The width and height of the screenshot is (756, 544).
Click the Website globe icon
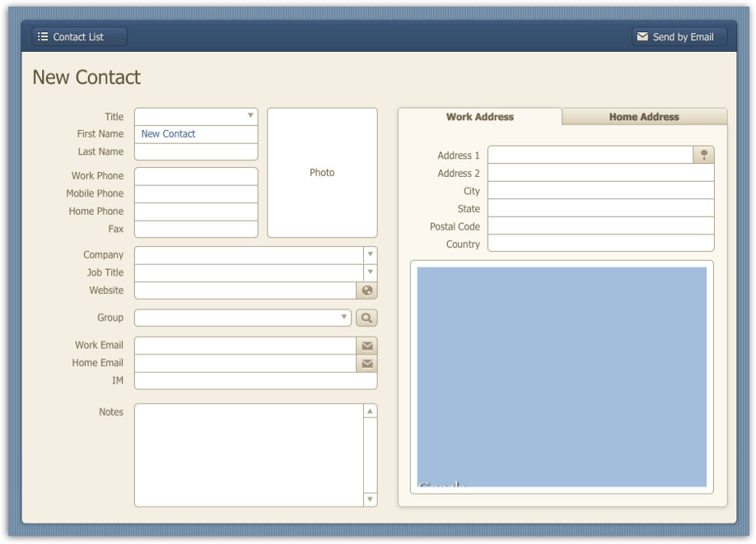click(x=366, y=291)
